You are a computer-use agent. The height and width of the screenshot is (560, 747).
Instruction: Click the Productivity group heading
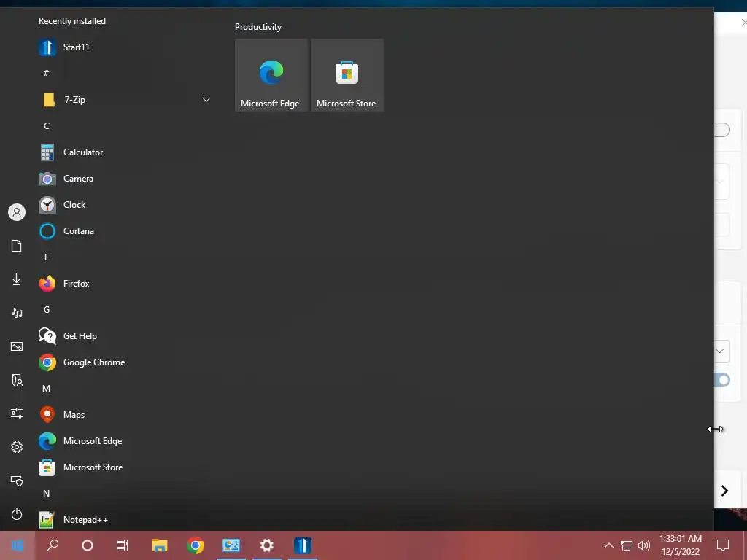tap(258, 27)
